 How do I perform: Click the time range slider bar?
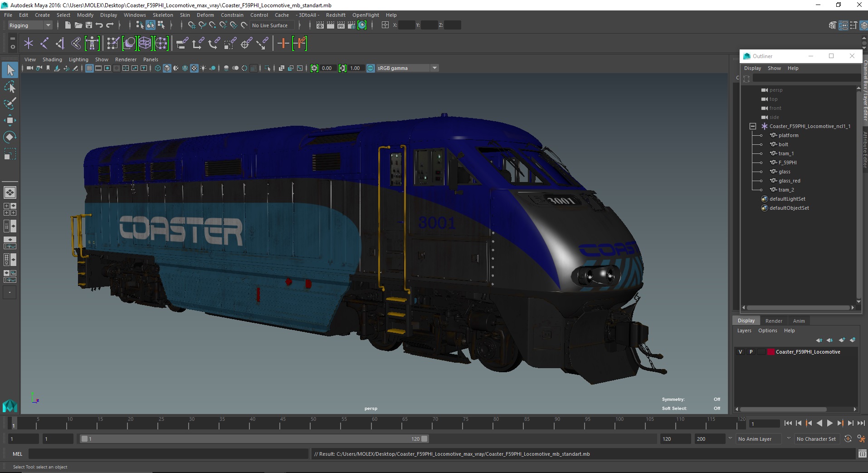(254, 439)
